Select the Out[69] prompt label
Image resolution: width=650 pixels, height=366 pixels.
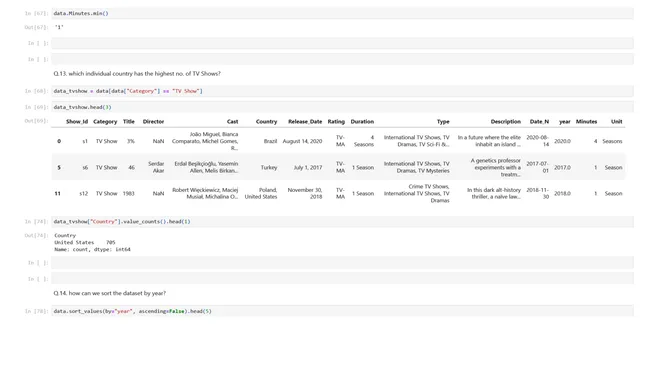coord(36,121)
